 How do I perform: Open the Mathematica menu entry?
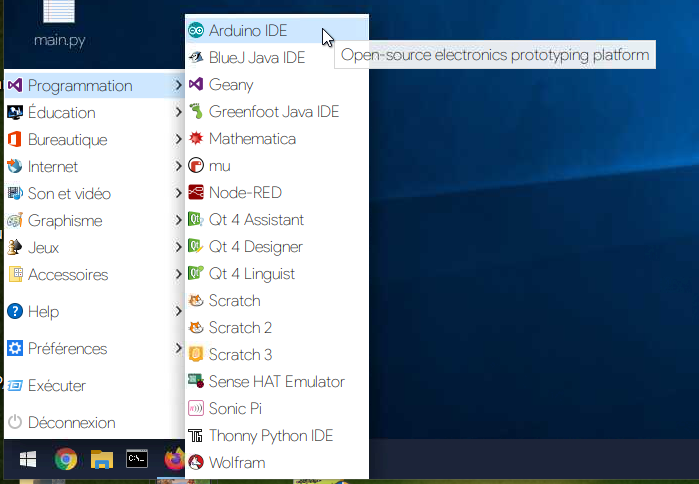pos(277,138)
